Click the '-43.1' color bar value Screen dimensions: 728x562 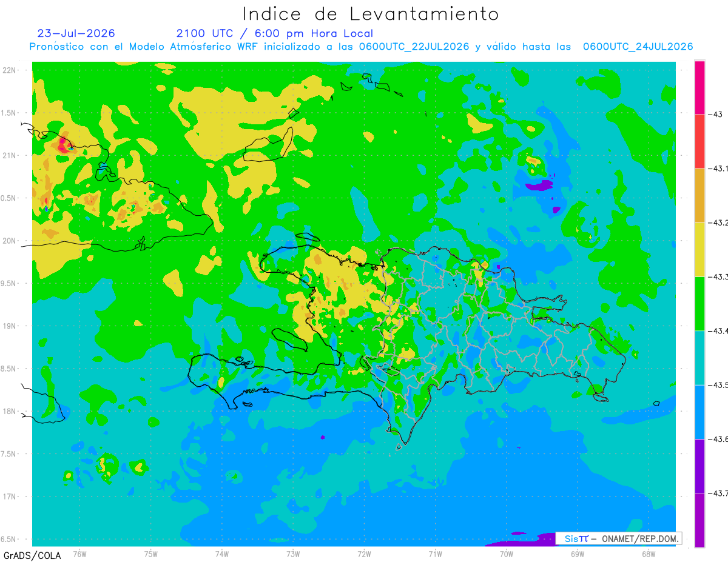coord(718,169)
